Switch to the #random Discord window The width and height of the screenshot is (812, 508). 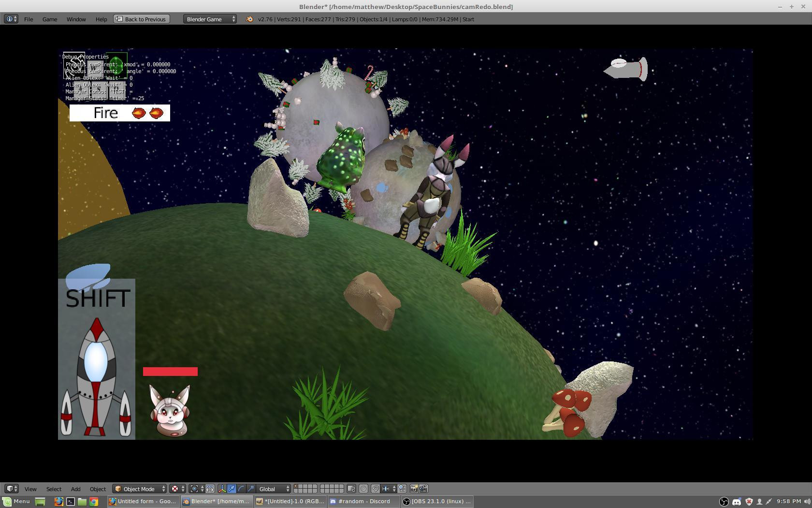coord(363,501)
